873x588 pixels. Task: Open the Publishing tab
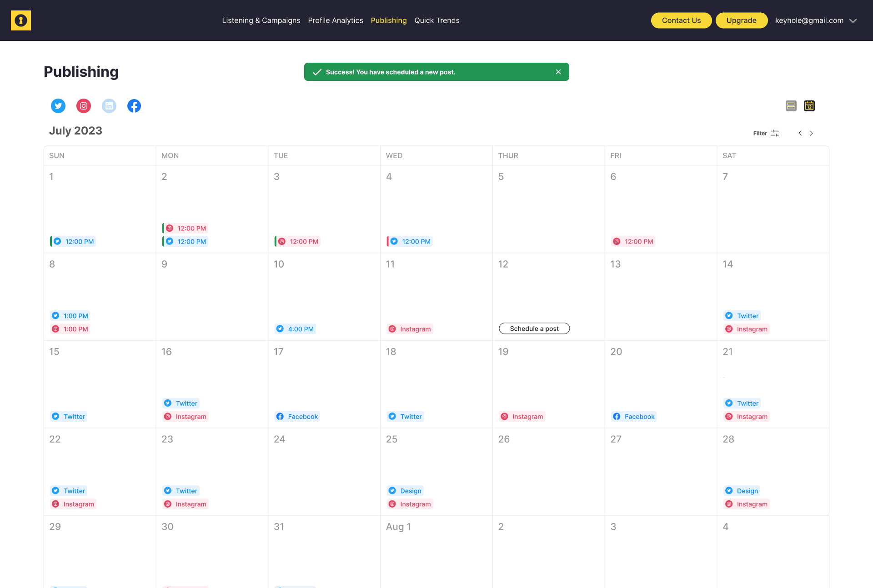[388, 20]
